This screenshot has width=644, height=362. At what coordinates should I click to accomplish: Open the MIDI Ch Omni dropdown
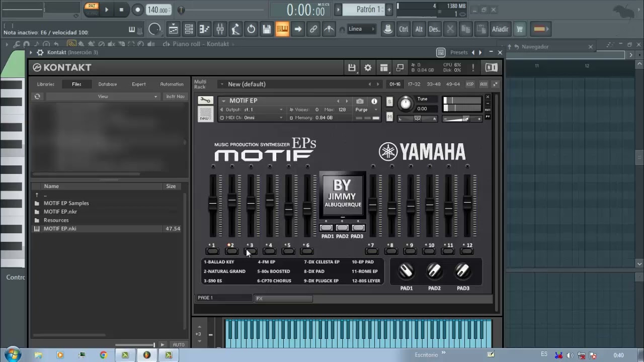[x=252, y=118]
